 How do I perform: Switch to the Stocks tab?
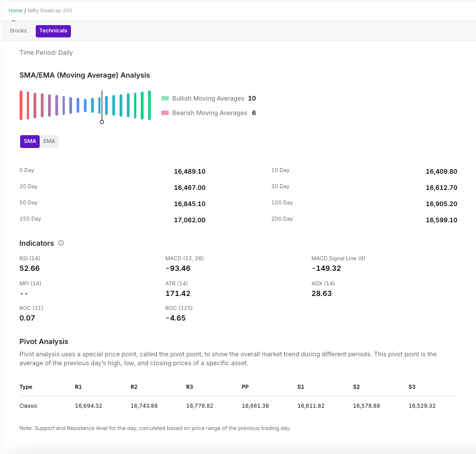[x=18, y=31]
